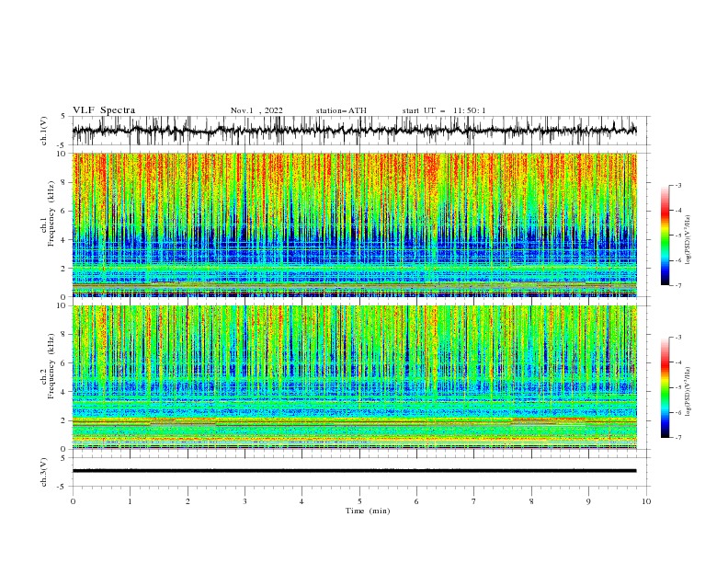Screen dimensions: 728x563
Task: Click the "-3" tick on ch.1 color bar
Action: [x=678, y=185]
